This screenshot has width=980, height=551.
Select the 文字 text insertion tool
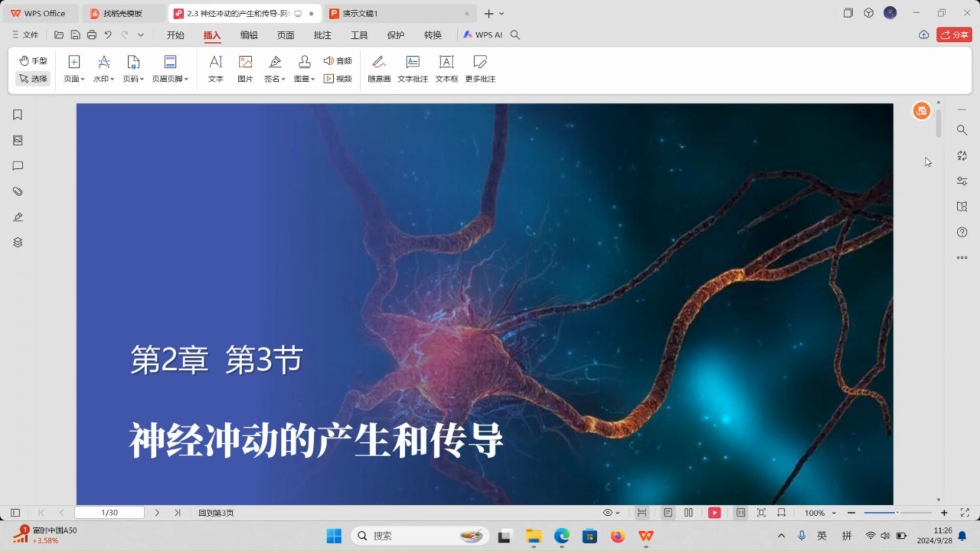(x=215, y=69)
